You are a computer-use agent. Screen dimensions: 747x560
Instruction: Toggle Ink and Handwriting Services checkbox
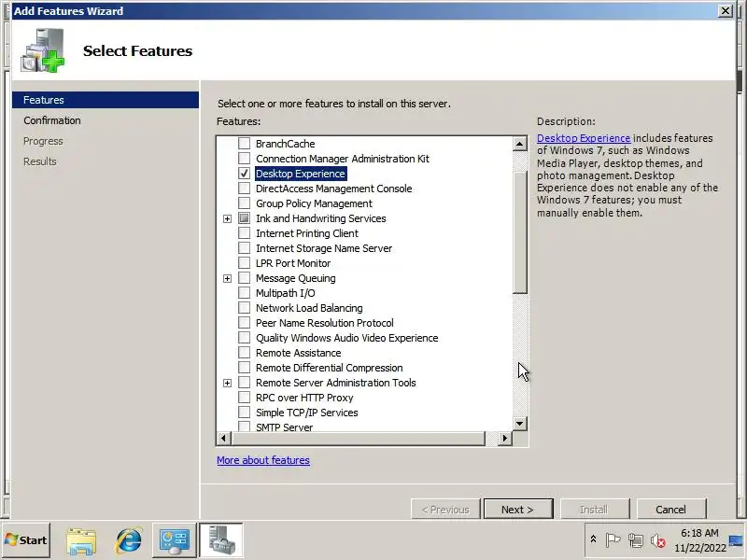pos(244,218)
